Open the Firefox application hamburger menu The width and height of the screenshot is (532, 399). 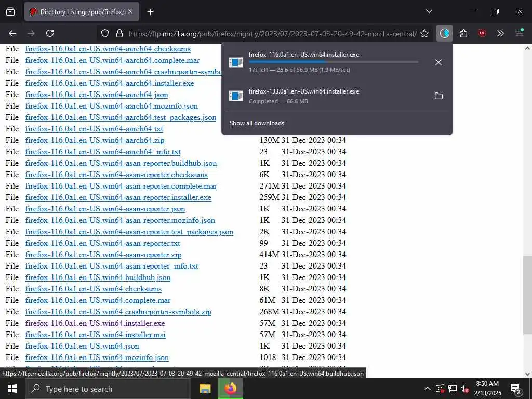click(520, 33)
